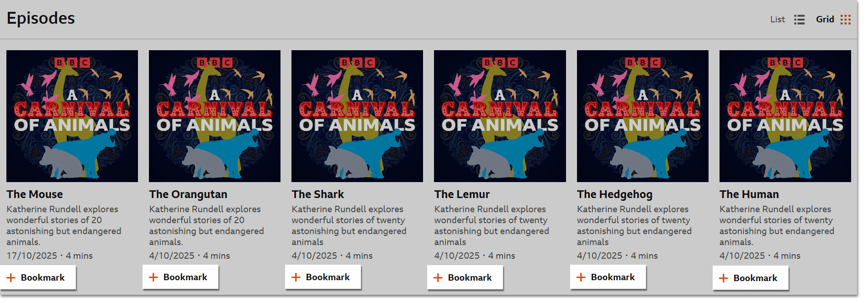Bookmark The Hedgehog episode
Image resolution: width=868 pixels, height=303 pixels.
[x=608, y=277]
